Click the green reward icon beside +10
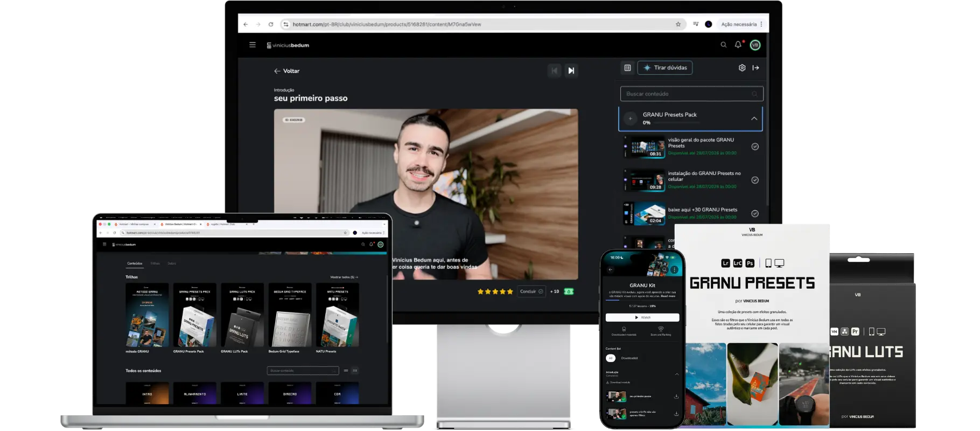The width and height of the screenshot is (980, 431). (x=569, y=291)
